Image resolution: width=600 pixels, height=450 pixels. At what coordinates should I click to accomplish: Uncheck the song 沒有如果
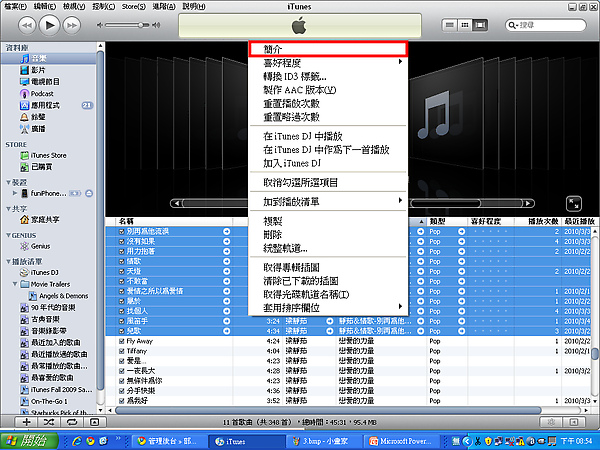coord(122,241)
